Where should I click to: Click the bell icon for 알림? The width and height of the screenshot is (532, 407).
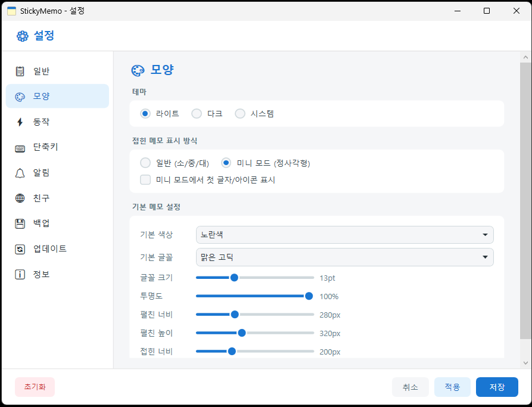point(20,173)
